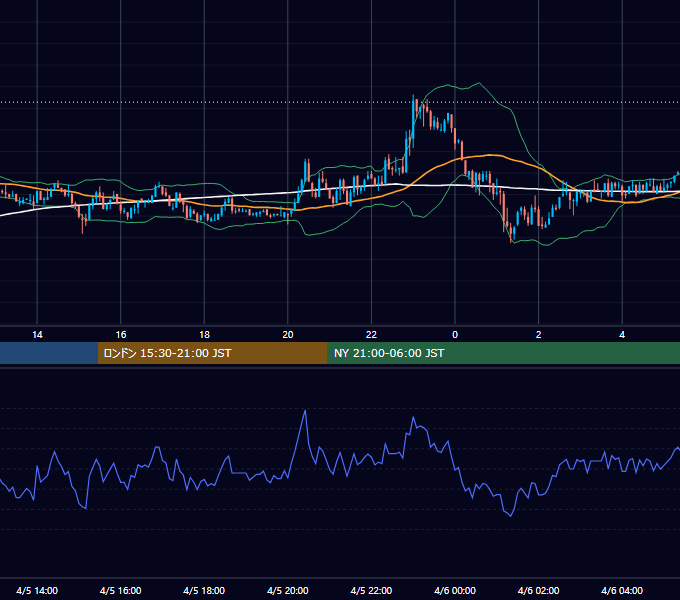Click the oscillator's highest spike after 20:00
Image resolution: width=680 pixels, height=600 pixels.
pos(305,411)
